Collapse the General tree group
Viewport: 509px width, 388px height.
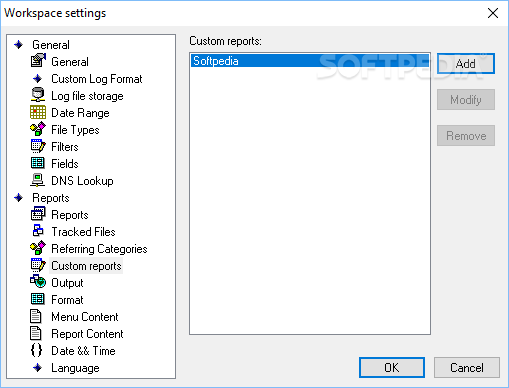pyautogui.click(x=19, y=44)
